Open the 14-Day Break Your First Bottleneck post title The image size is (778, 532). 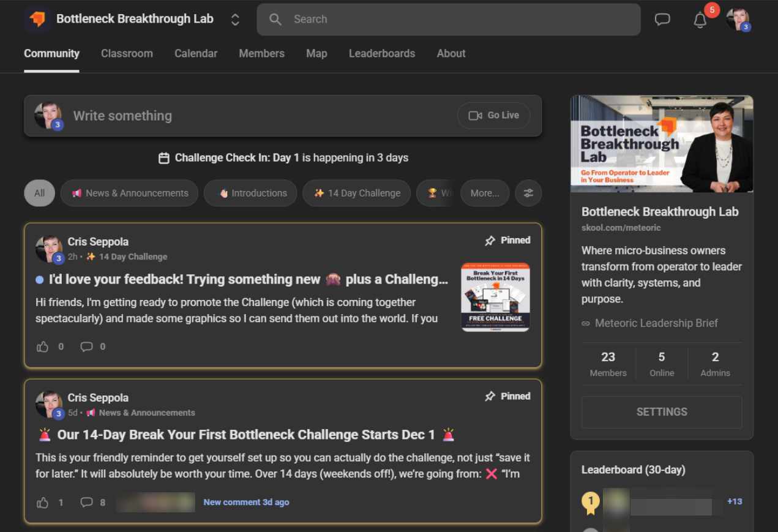pos(246,435)
